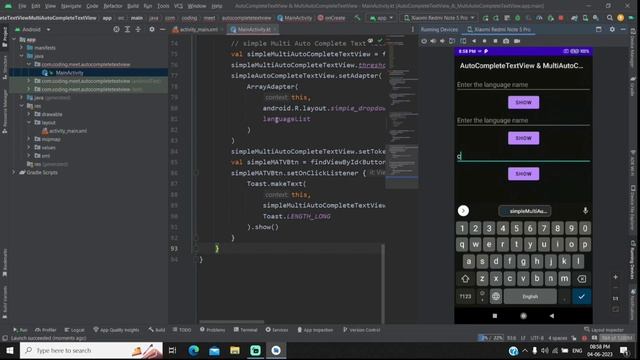The image size is (640, 360).
Task: Click device Back triangle in mirror toolbar
Action: (x=474, y=41)
